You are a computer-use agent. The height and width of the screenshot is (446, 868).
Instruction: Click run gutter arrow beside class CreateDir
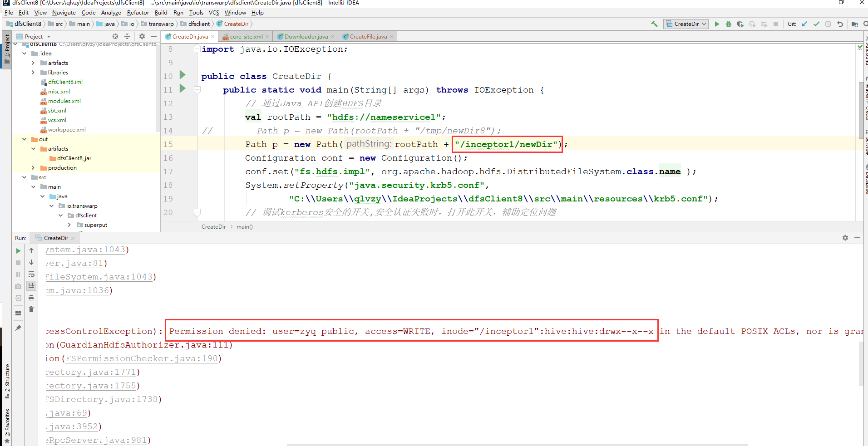[x=182, y=74]
